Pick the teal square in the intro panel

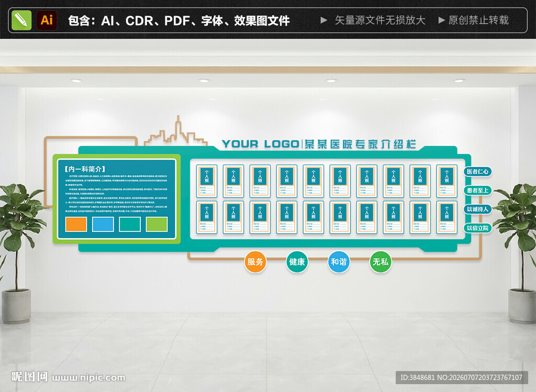[130, 224]
